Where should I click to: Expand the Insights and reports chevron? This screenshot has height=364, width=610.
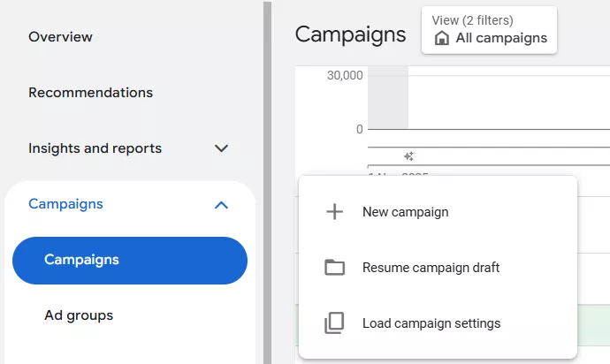pyautogui.click(x=222, y=148)
